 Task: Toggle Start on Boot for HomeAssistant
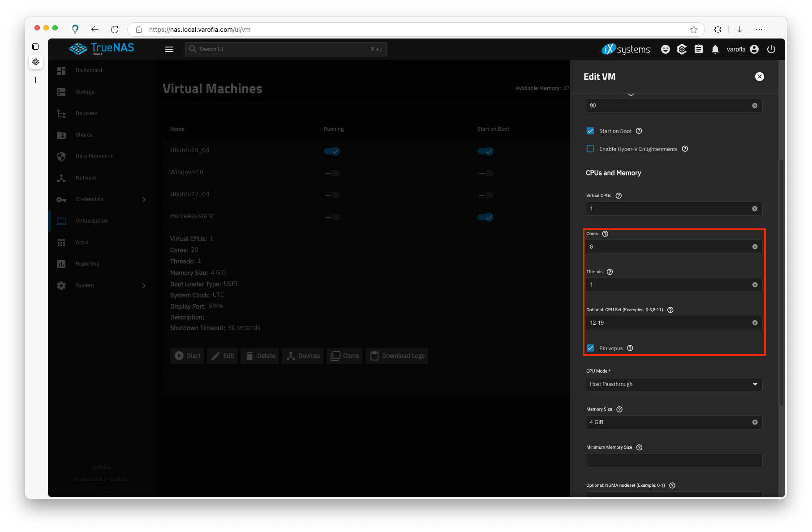pos(485,217)
